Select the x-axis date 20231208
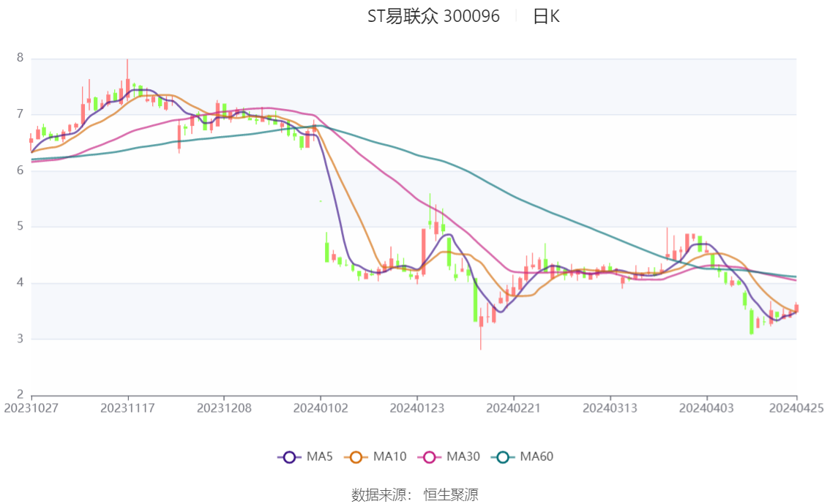 pos(224,408)
